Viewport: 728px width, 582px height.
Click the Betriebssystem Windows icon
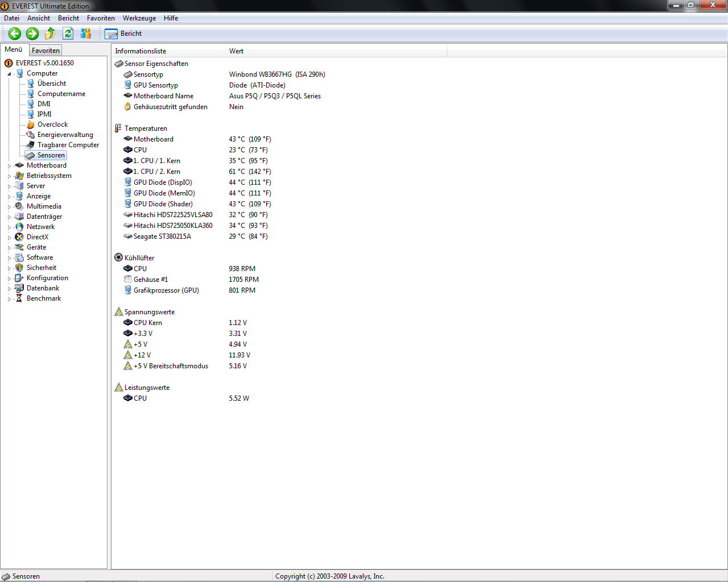click(19, 176)
